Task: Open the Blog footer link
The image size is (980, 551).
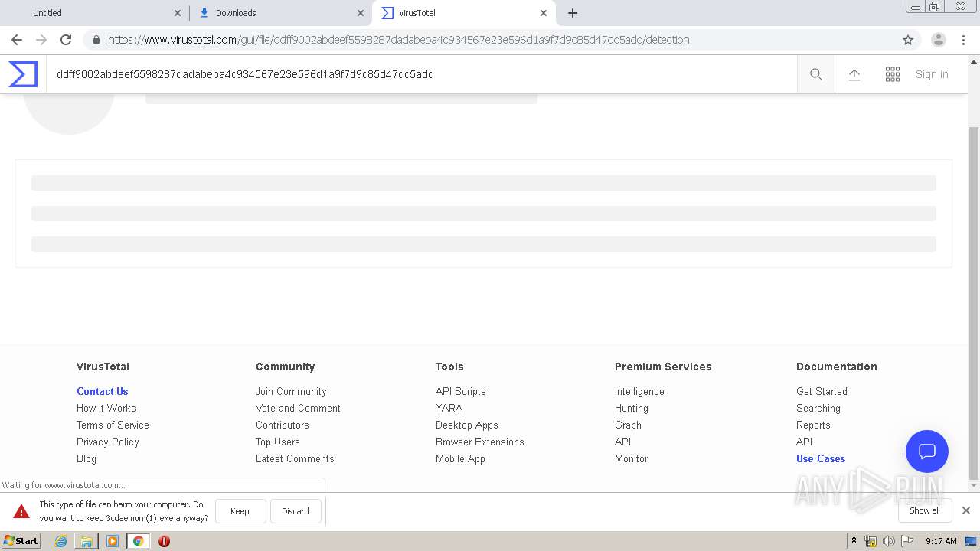Action: pos(87,458)
